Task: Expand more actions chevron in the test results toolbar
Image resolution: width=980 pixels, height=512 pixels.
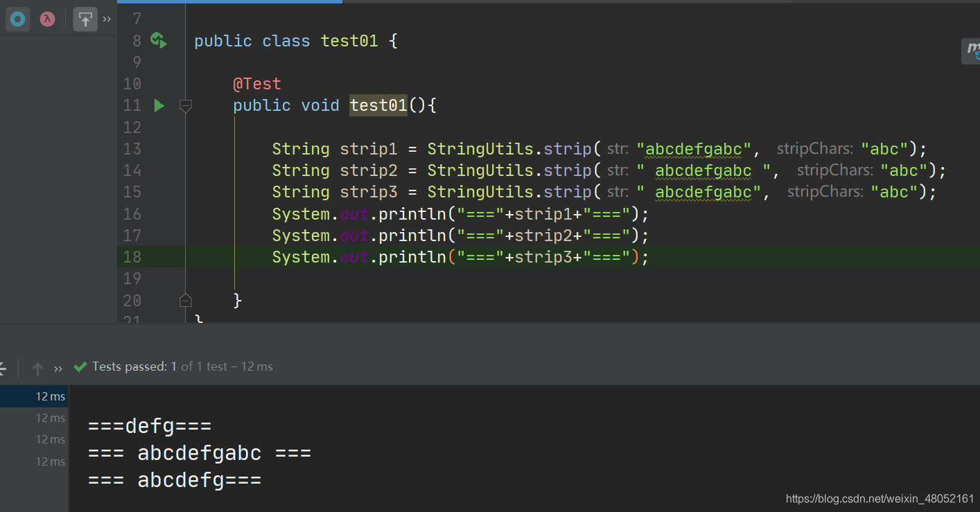Action: [58, 368]
